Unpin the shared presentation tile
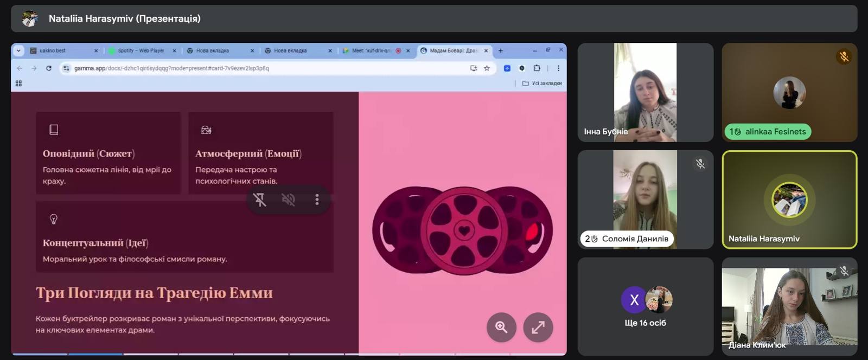868x360 pixels. (260, 200)
